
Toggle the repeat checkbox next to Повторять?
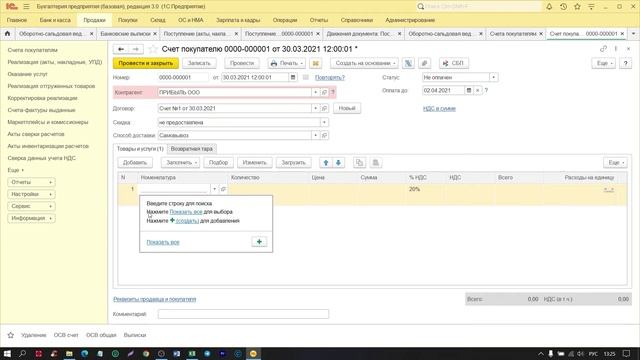305,77
